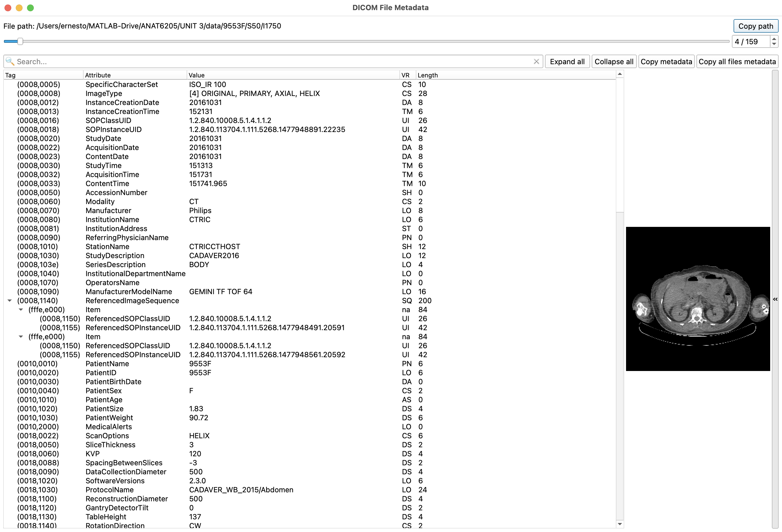Select the PatientName row

click(310, 364)
